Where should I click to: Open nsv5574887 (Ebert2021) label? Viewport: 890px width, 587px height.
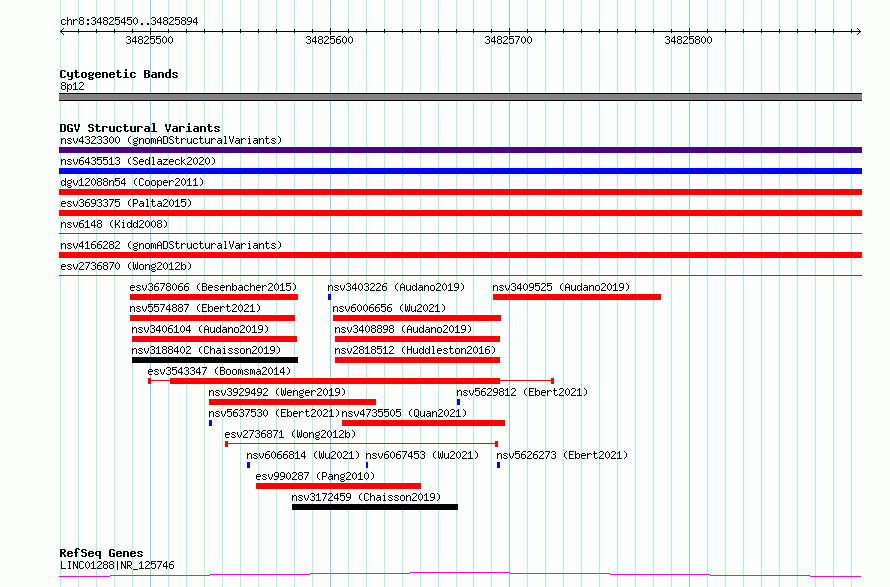click(195, 308)
